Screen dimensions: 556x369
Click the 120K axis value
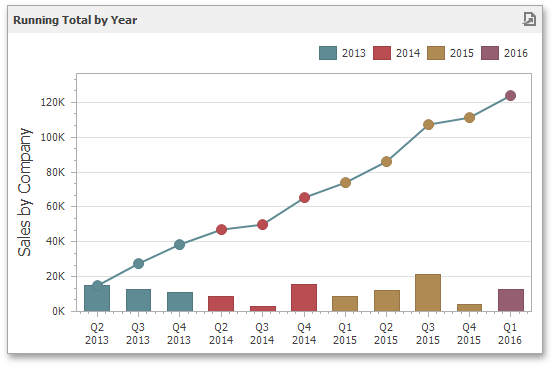[53, 102]
